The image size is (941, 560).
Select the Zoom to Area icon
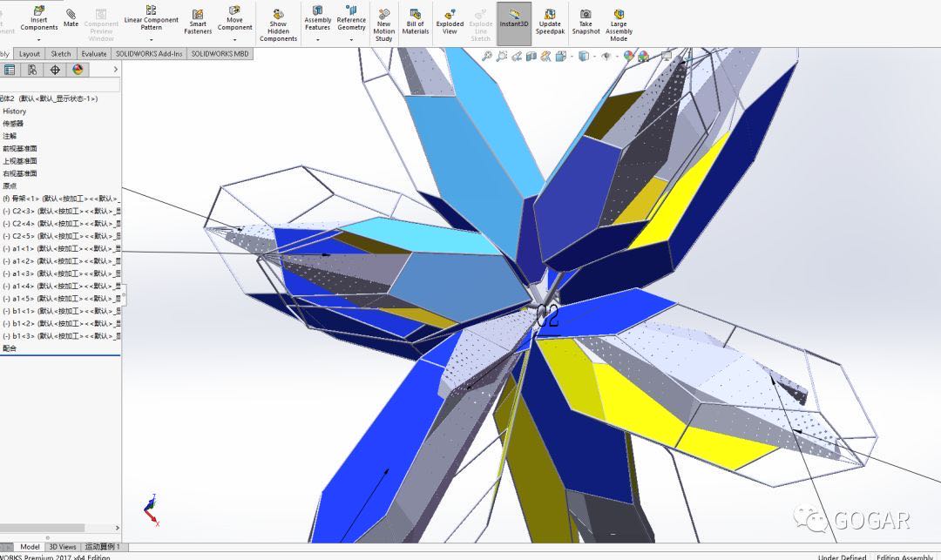[502, 57]
